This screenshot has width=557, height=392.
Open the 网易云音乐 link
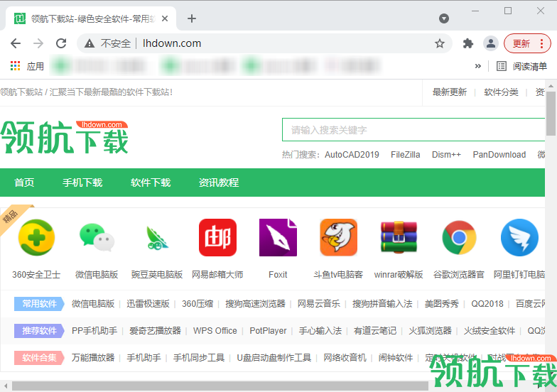click(319, 304)
